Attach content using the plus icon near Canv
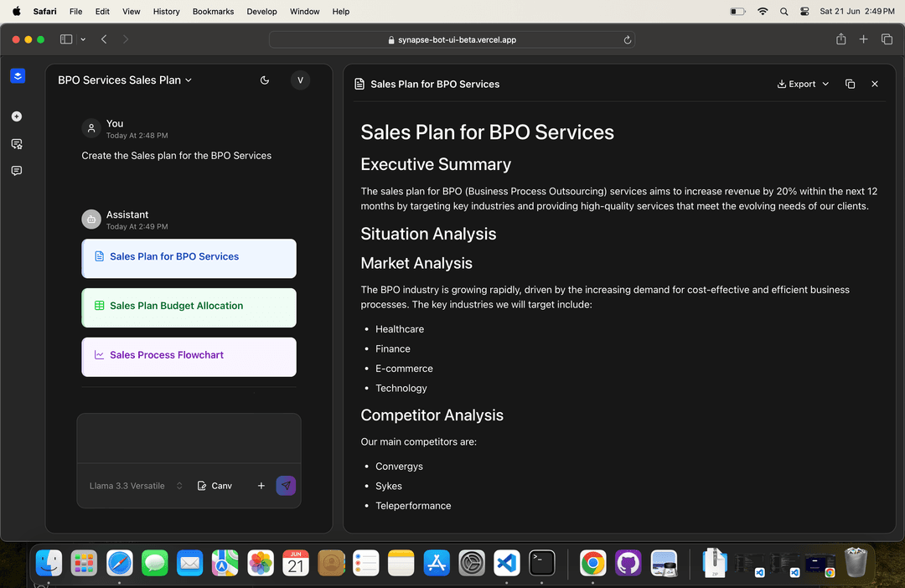This screenshot has width=905, height=588. coord(261,486)
